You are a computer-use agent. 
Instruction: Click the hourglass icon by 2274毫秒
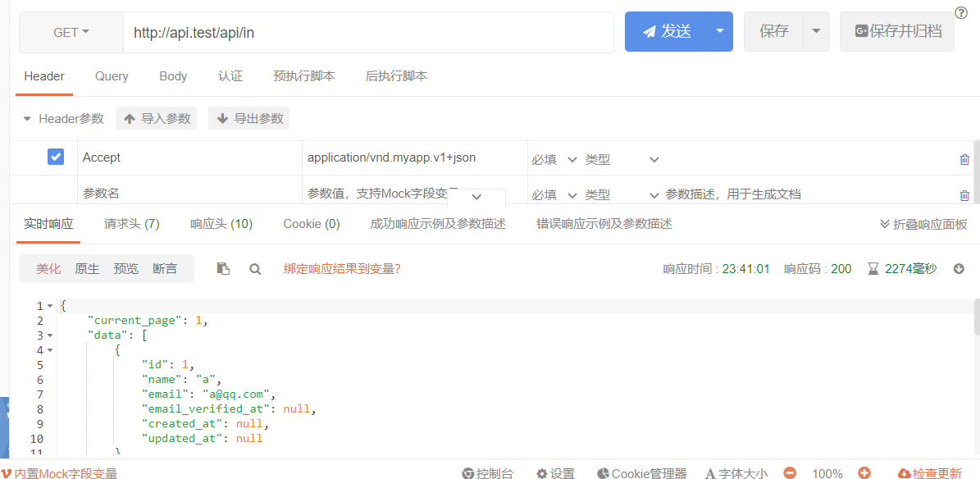pyautogui.click(x=873, y=269)
